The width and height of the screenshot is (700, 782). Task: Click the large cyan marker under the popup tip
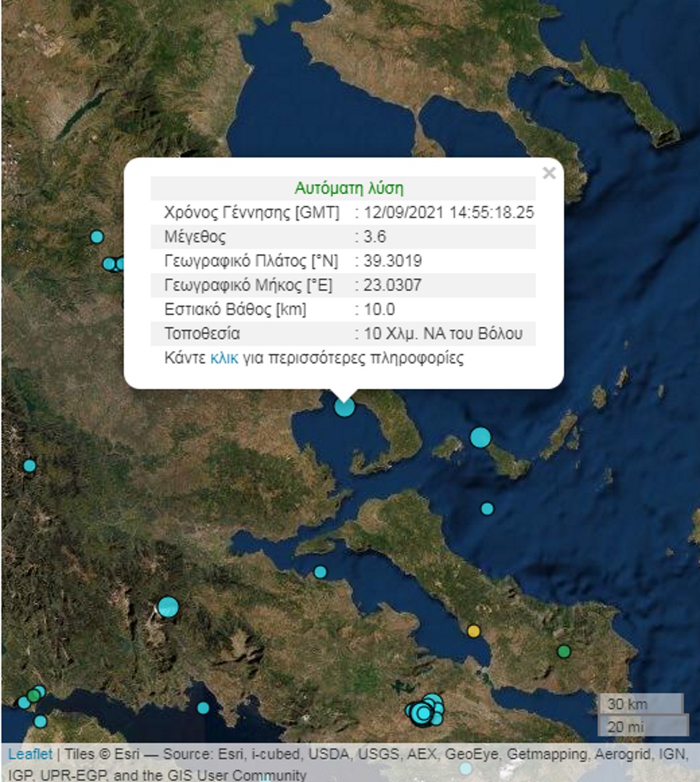(x=344, y=407)
